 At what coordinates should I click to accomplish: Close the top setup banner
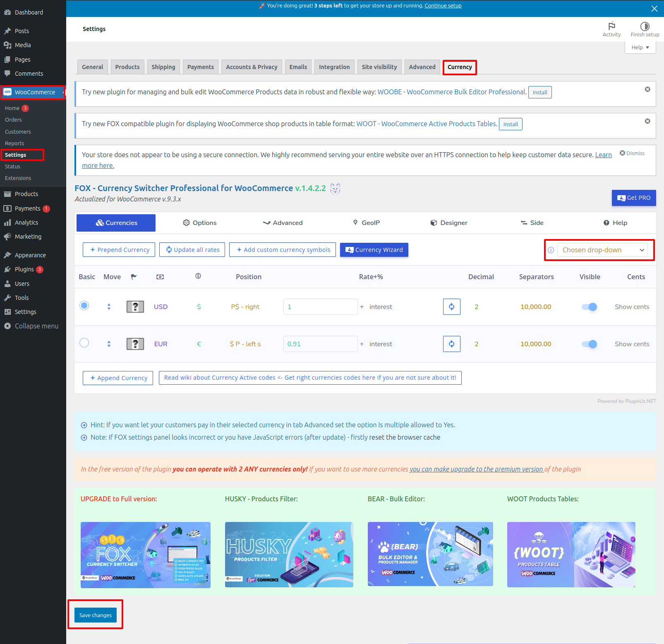tap(654, 9)
